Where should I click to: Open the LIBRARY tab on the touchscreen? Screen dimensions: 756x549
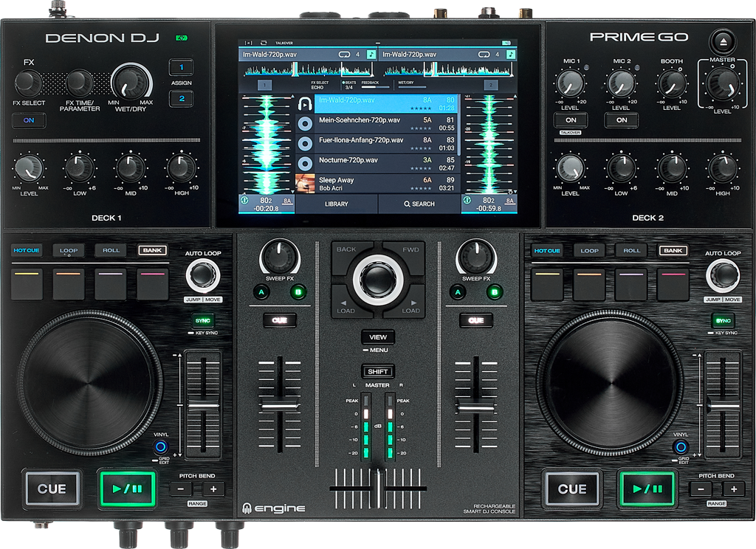[336, 204]
